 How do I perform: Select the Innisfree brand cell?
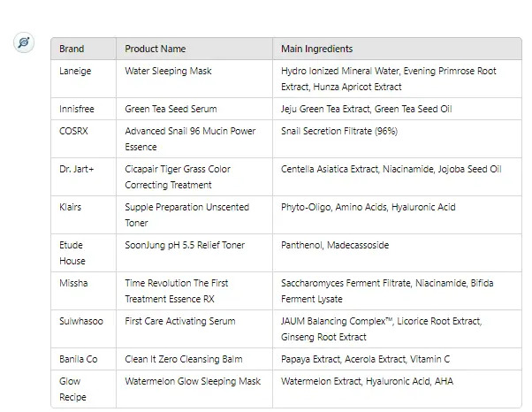[77, 109]
